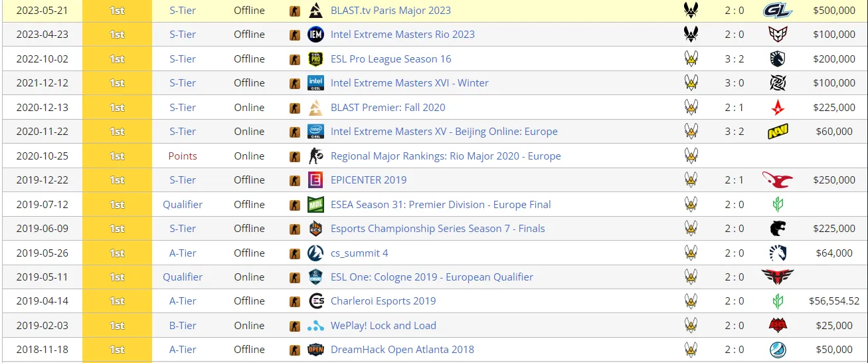
Task: Open Intel Extreme Masters Rio 2023 link
Action: click(402, 35)
